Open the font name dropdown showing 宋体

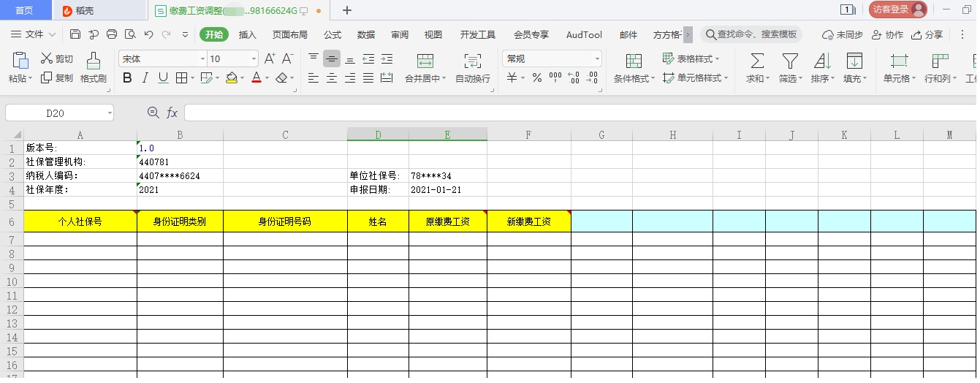coord(202,58)
